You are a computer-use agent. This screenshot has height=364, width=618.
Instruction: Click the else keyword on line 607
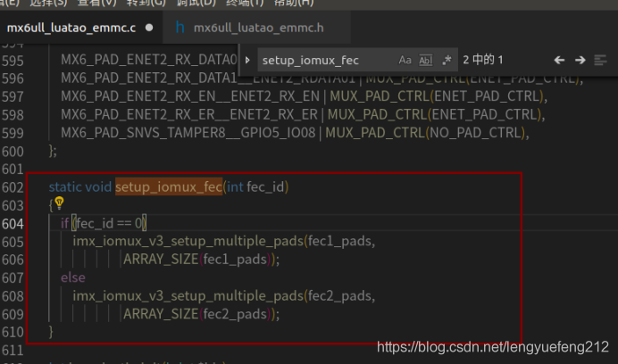(x=73, y=277)
